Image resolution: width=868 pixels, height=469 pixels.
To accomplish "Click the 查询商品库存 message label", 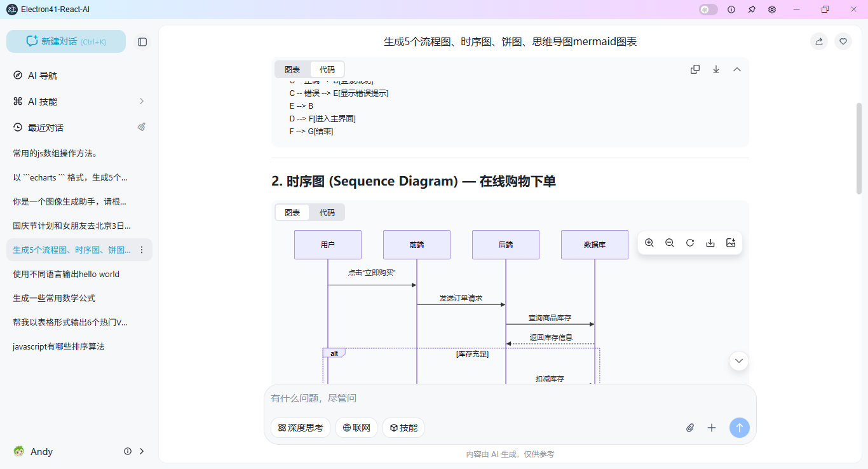I will tap(550, 317).
